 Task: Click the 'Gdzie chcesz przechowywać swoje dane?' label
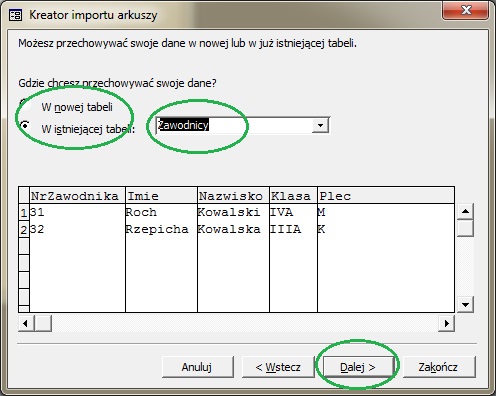pos(117,83)
